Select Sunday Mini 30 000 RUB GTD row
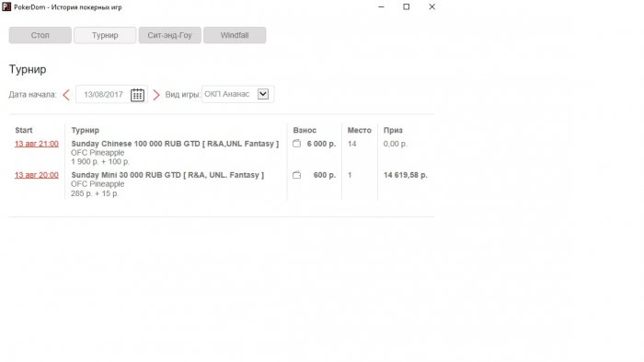This screenshot has width=644, height=362. pyautogui.click(x=222, y=184)
